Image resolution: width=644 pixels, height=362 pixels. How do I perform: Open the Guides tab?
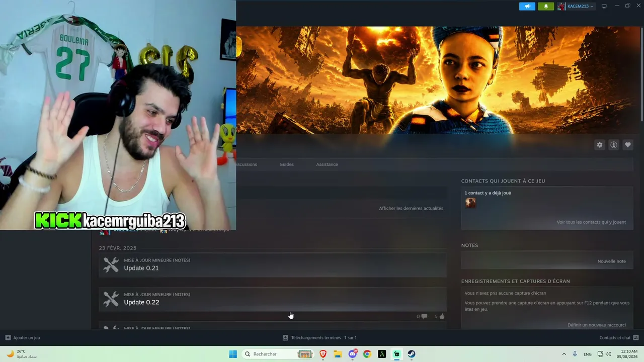click(x=286, y=164)
